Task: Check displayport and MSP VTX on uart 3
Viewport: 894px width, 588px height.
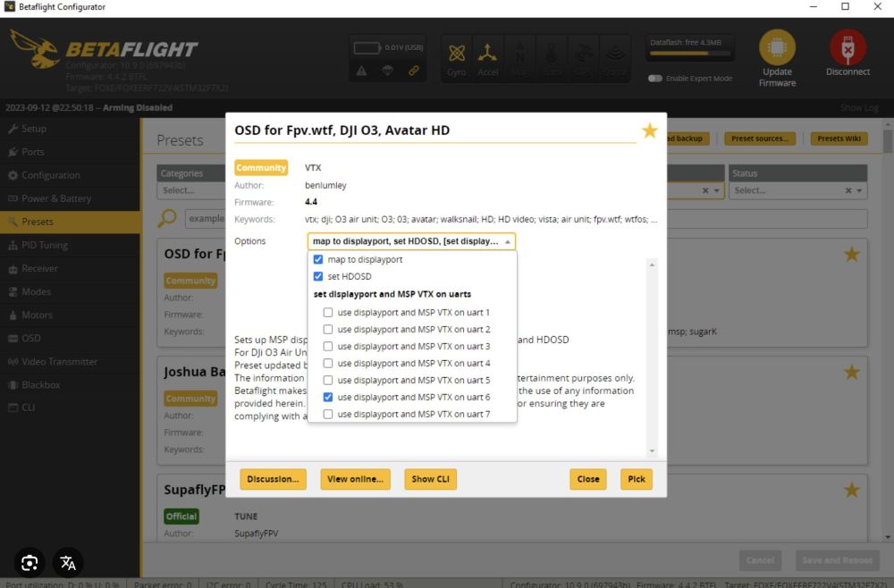Action: pos(328,347)
